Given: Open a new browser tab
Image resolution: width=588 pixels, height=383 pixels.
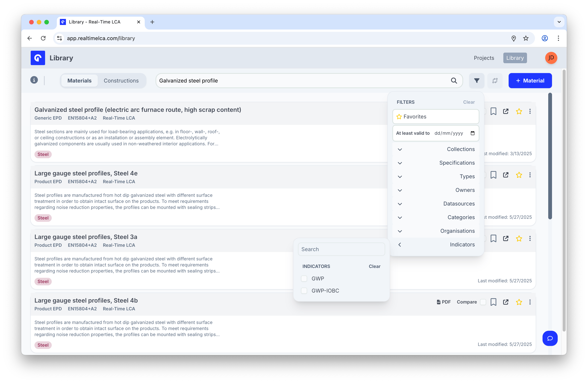Looking at the screenshot, I should click(x=152, y=22).
